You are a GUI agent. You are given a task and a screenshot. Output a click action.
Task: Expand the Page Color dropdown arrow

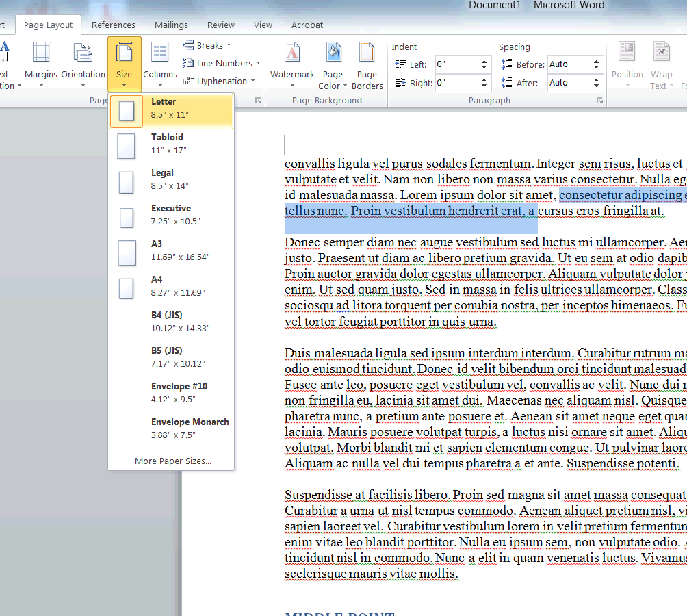pos(345,86)
